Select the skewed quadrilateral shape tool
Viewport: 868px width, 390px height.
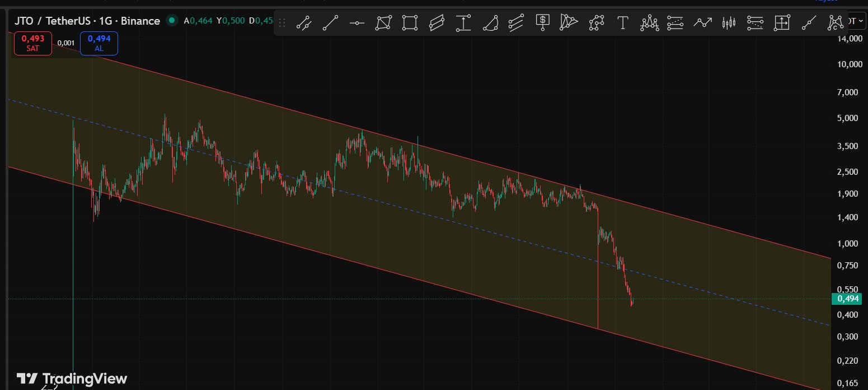(383, 23)
